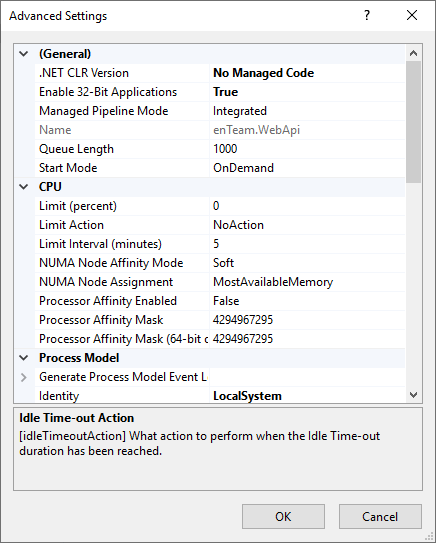Click the vertical scrollbar thumb
This screenshot has height=543, width=436.
[413, 122]
